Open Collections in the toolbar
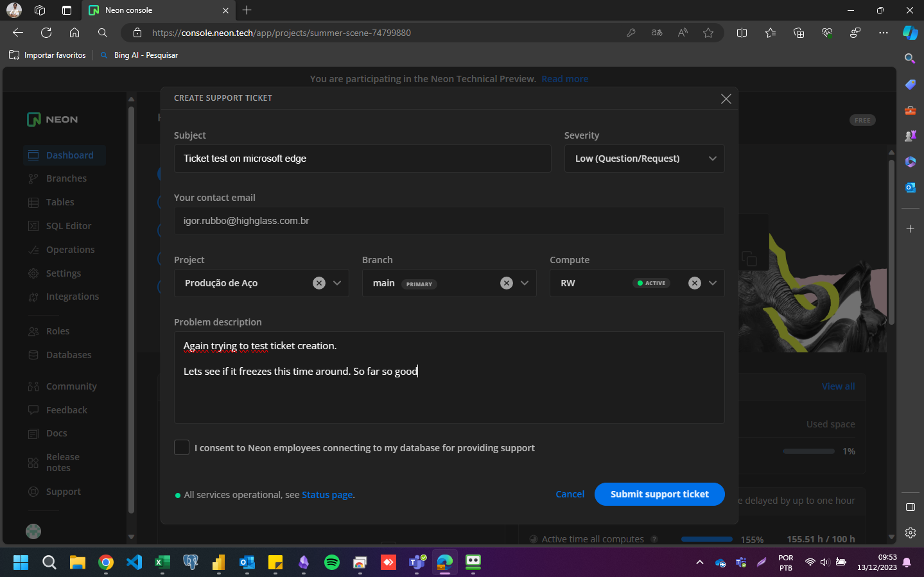 (x=799, y=33)
